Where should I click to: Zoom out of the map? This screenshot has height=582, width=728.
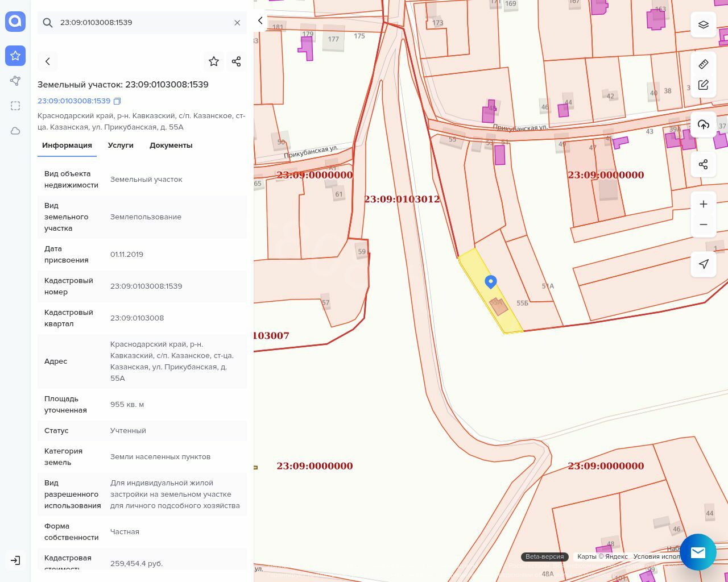[704, 225]
